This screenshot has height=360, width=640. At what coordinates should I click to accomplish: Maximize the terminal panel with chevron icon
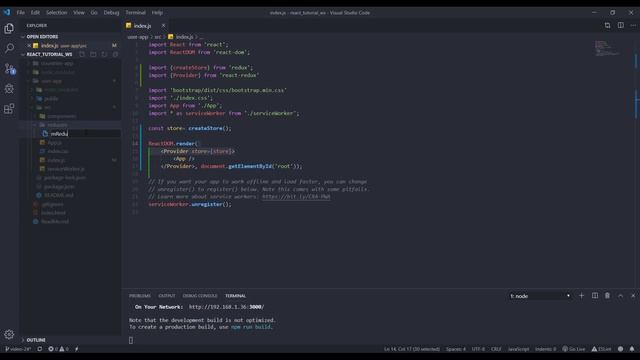[x=620, y=296]
